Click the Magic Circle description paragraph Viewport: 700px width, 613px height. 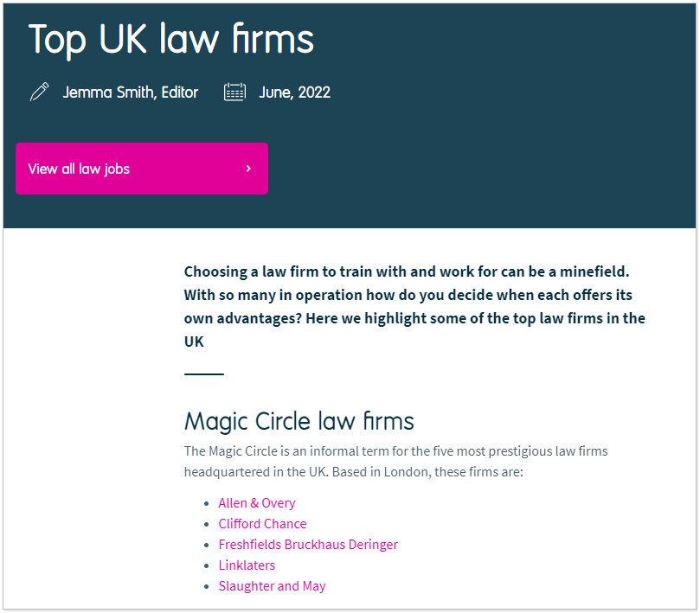point(396,462)
